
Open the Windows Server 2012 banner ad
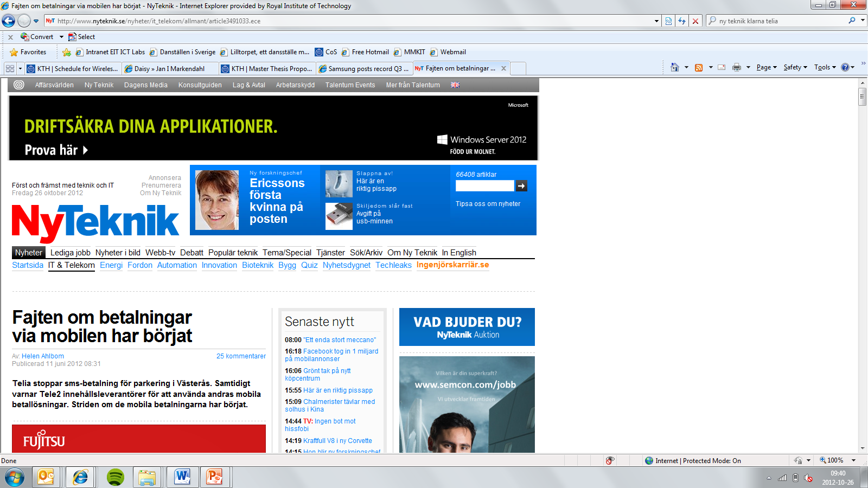pos(273,129)
